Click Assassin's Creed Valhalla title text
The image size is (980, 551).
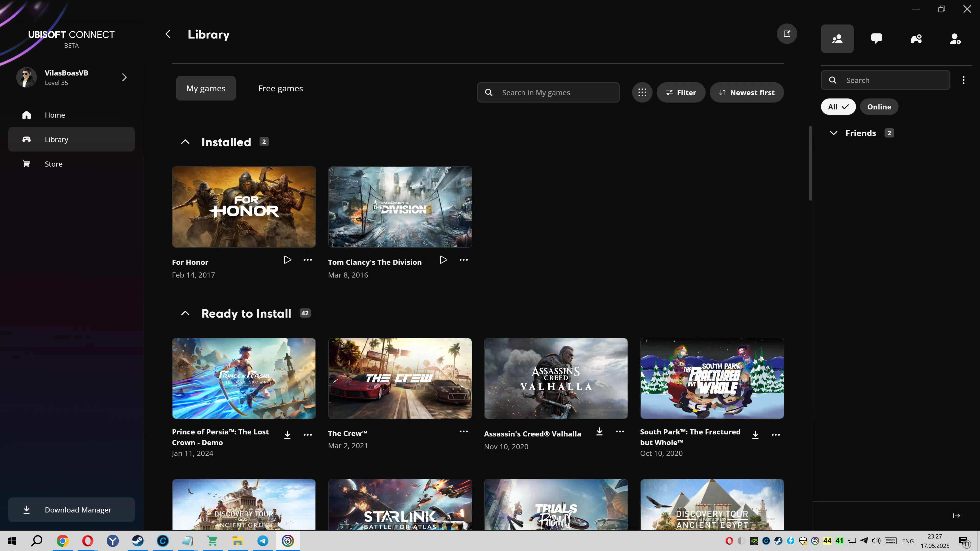532,434
